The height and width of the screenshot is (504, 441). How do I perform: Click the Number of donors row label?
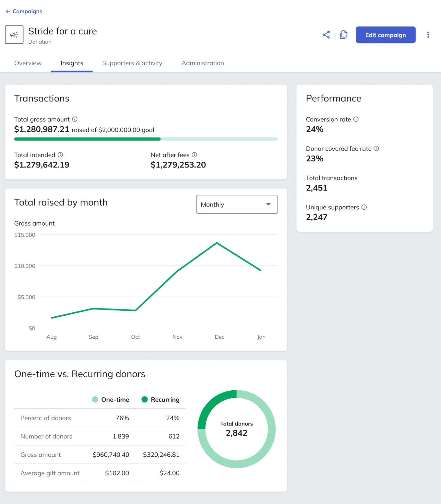[46, 436]
